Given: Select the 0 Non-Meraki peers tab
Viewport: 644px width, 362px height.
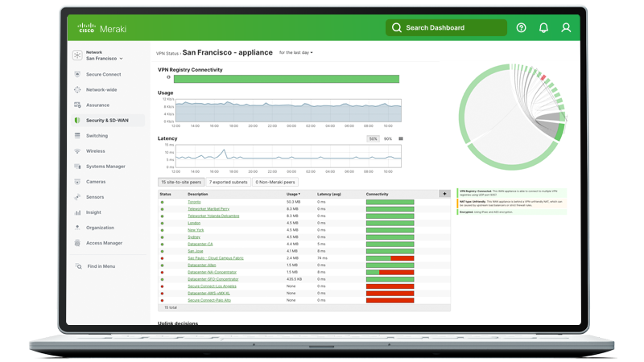Looking at the screenshot, I should coord(275,182).
